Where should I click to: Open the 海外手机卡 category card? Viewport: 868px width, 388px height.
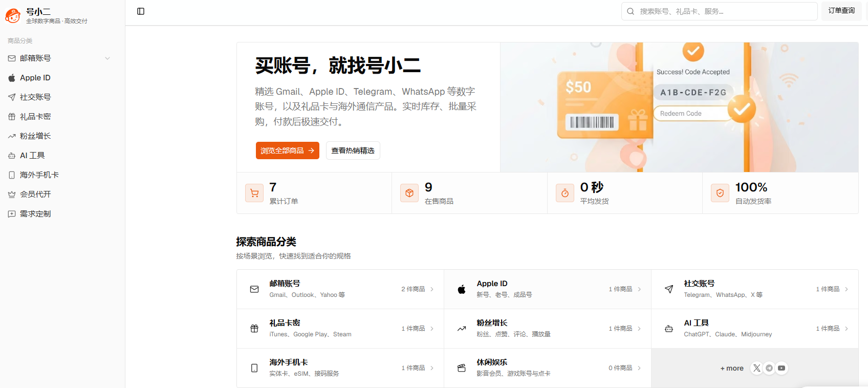[x=340, y=368]
